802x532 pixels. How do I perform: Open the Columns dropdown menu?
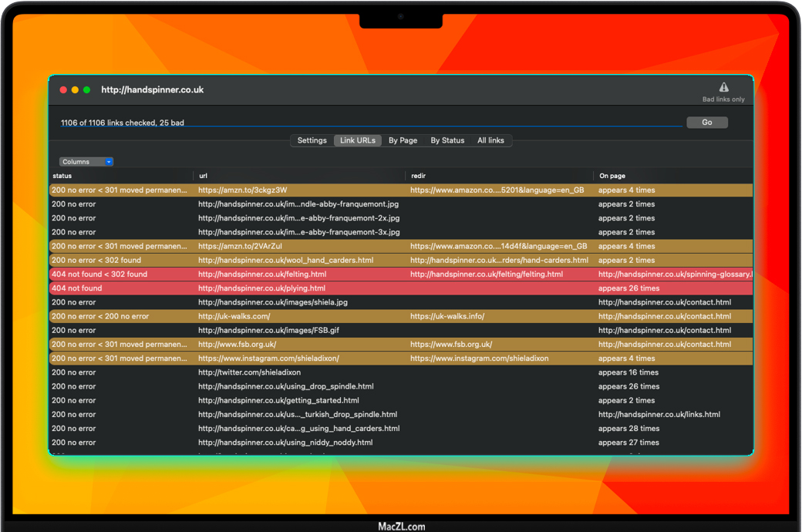point(86,162)
